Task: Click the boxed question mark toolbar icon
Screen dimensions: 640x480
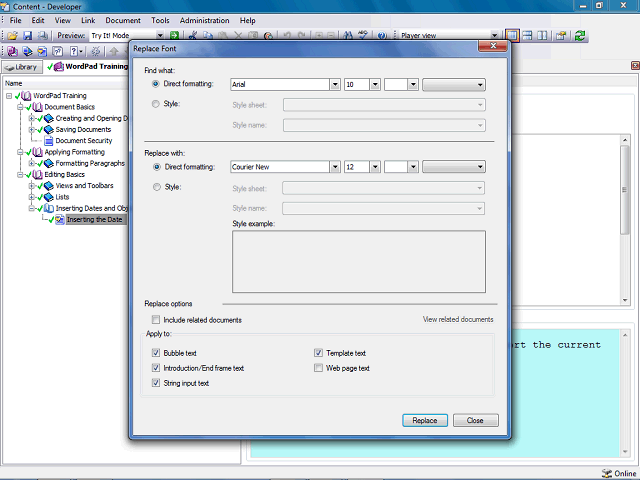Action: click(58, 51)
